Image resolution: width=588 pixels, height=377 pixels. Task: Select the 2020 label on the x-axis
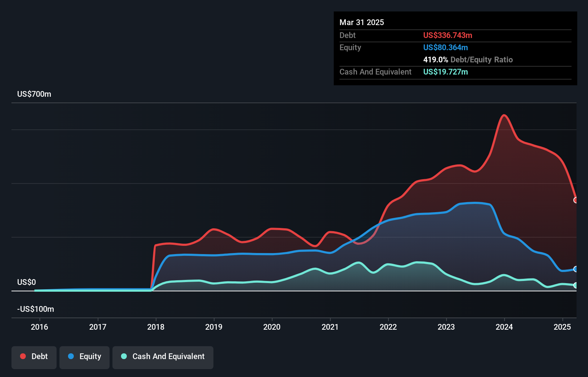coord(272,327)
